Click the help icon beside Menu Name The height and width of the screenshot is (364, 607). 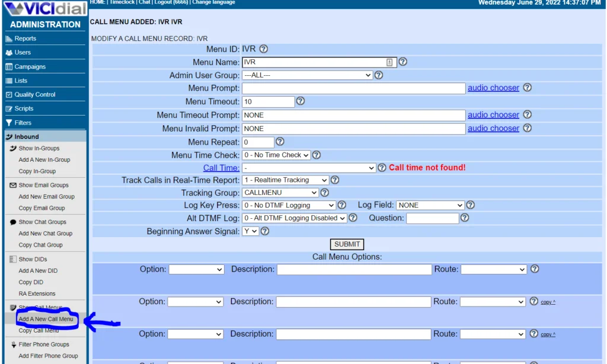(402, 62)
